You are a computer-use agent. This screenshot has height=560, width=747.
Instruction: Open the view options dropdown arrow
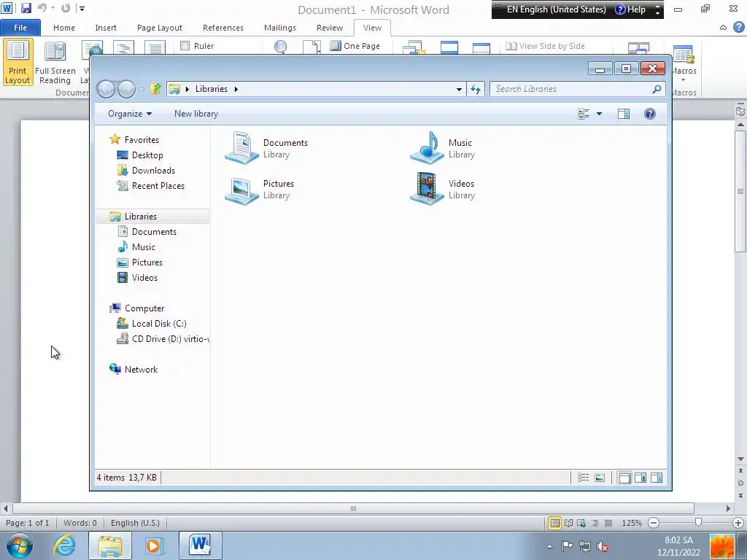(600, 113)
